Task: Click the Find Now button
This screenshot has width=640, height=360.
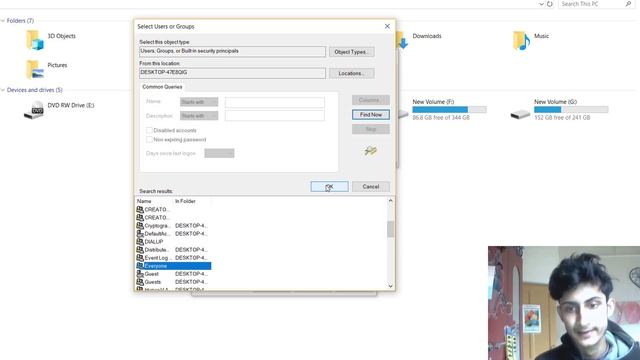Action: coord(371,115)
